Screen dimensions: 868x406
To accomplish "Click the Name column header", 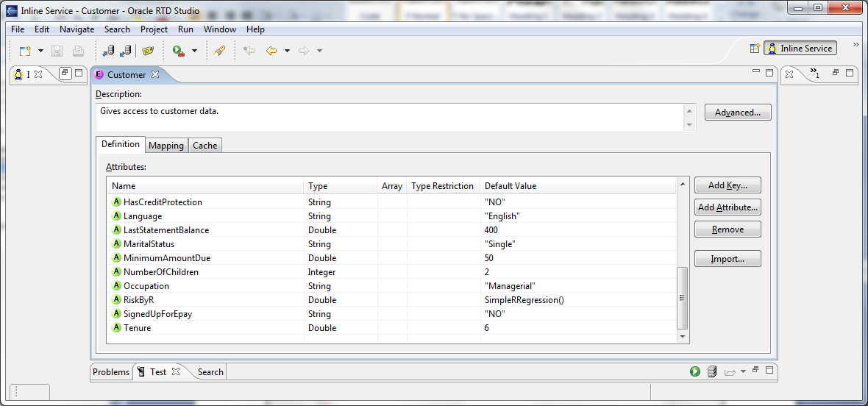I will (205, 186).
